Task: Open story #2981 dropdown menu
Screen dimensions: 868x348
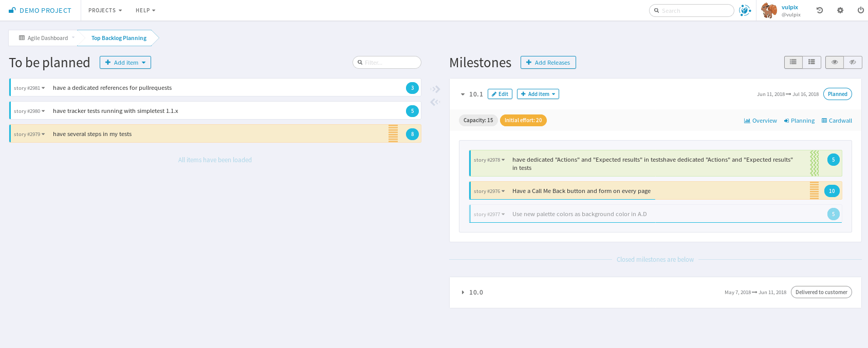Action: (29, 88)
